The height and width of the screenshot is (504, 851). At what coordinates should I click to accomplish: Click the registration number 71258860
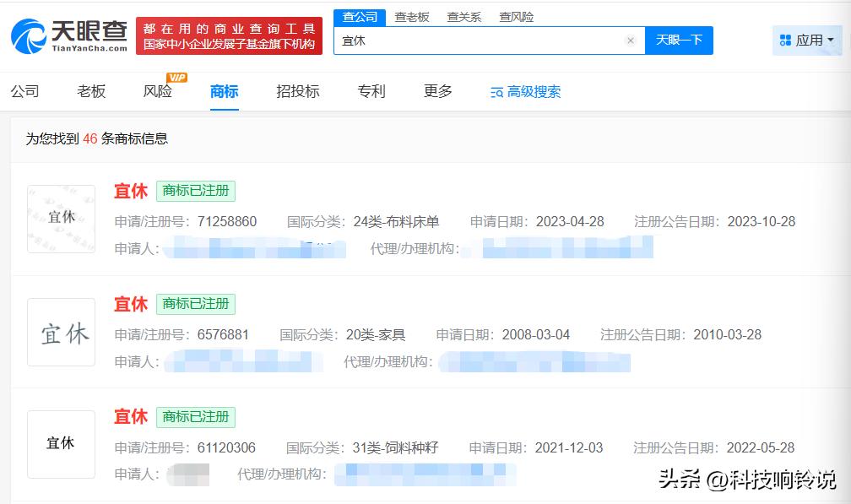(227, 221)
